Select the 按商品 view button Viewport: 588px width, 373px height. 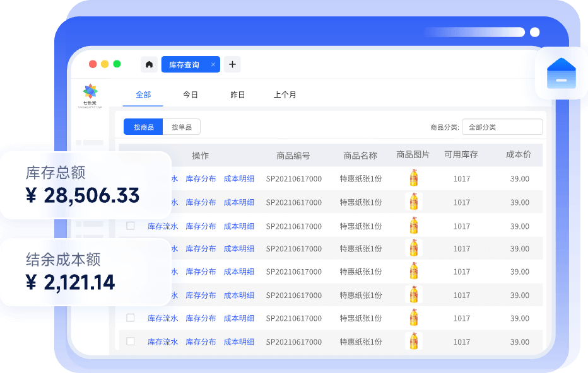tap(143, 127)
